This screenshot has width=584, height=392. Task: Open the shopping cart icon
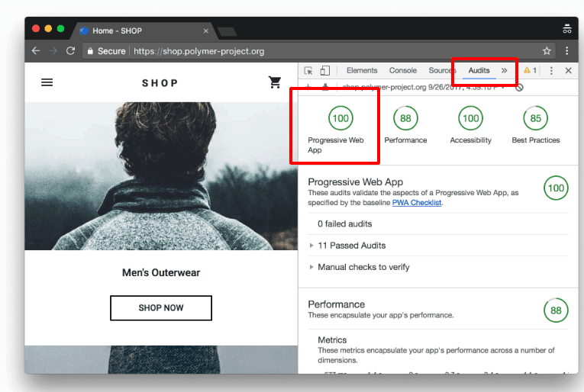click(x=275, y=82)
